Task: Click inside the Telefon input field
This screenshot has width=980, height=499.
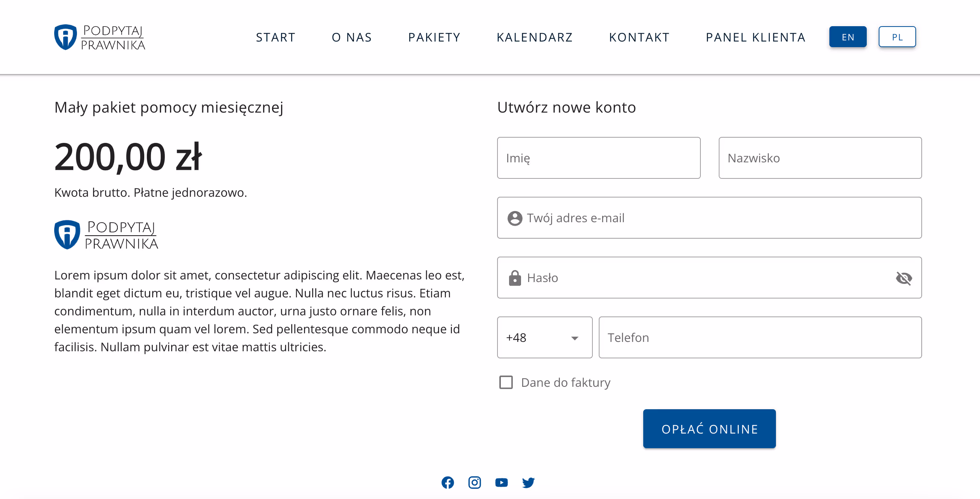Action: pyautogui.click(x=760, y=337)
